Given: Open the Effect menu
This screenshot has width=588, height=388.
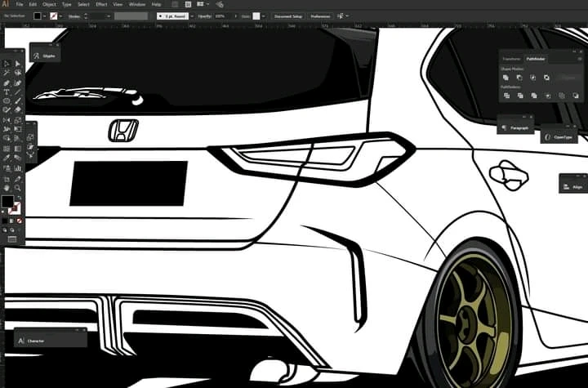Looking at the screenshot, I should [x=101, y=4].
